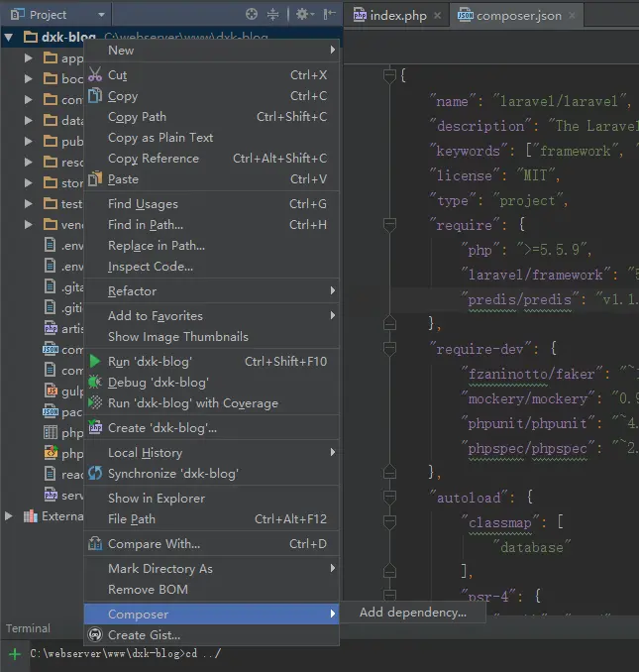Click the GitHub icon beside Create Gist
The height and width of the screenshot is (672, 639).
click(x=95, y=635)
